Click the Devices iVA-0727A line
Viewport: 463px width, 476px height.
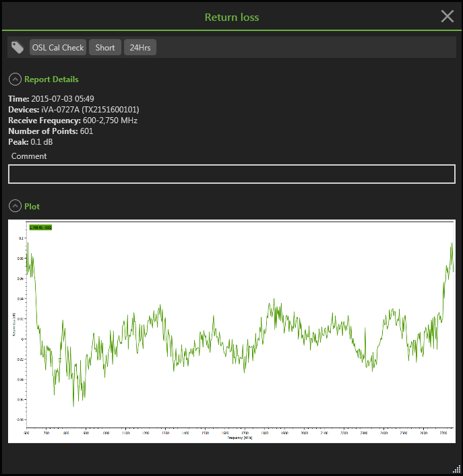tap(73, 110)
